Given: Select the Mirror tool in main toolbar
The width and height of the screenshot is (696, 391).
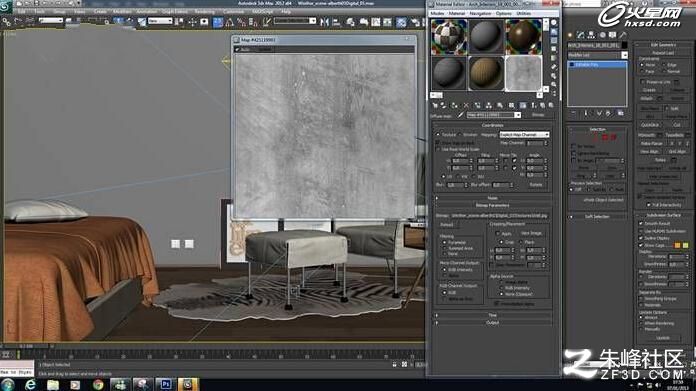Looking at the screenshot, I should [x=324, y=22].
